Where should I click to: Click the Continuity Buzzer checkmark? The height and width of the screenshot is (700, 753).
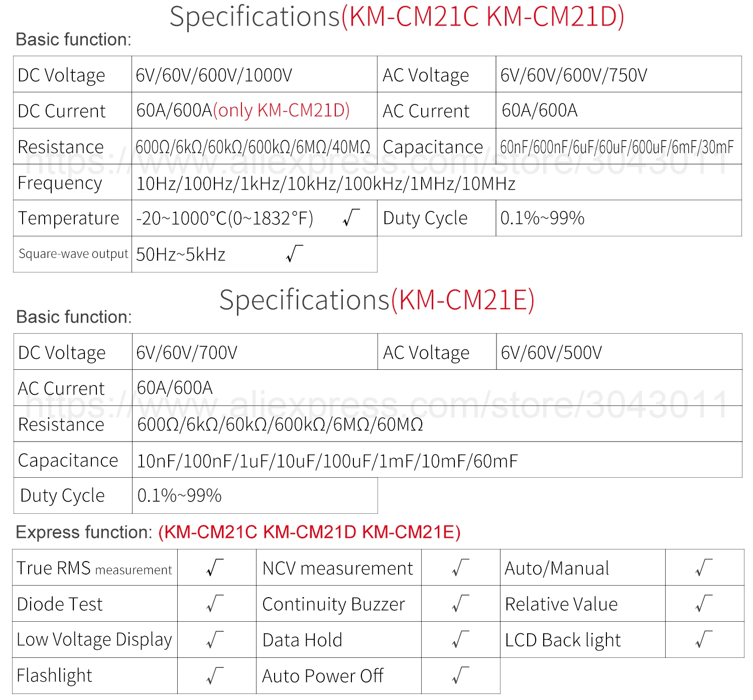coord(460,604)
